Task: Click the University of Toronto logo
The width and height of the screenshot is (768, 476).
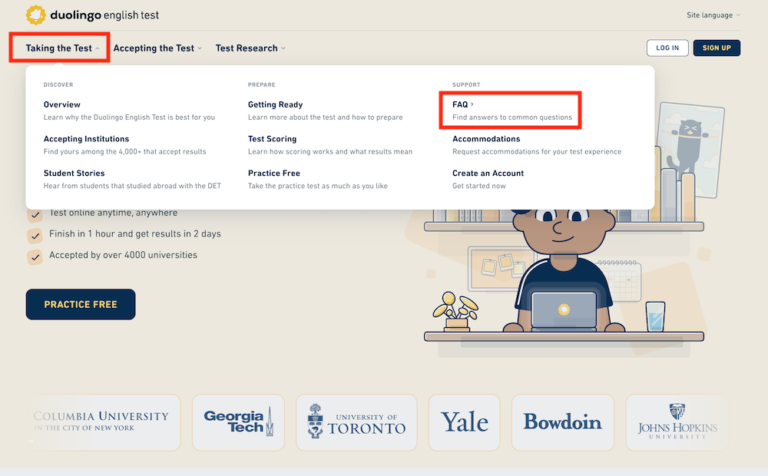Action: tap(356, 422)
